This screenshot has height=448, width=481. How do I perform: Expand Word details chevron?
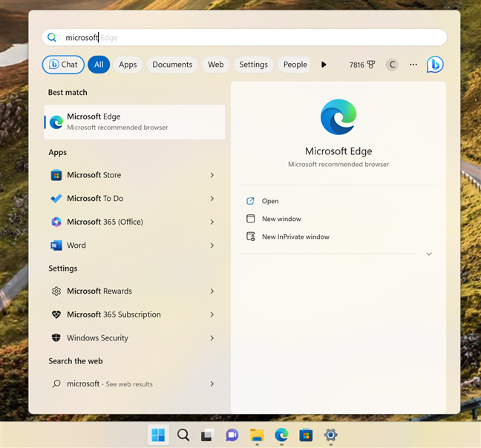(212, 246)
